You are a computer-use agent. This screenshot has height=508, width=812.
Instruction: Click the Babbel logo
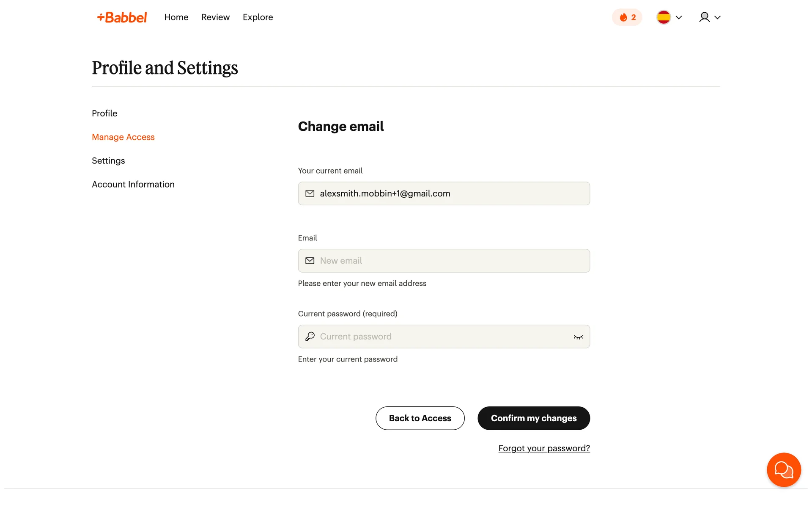tap(122, 17)
